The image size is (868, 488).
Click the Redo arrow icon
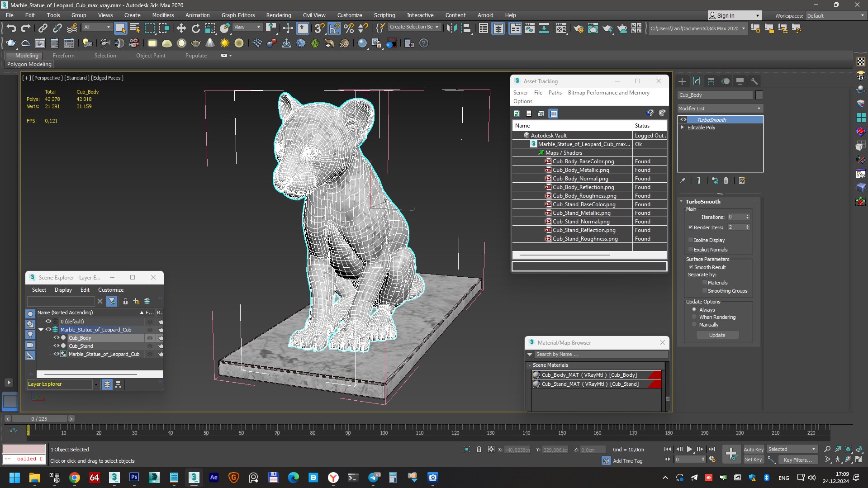pos(26,28)
